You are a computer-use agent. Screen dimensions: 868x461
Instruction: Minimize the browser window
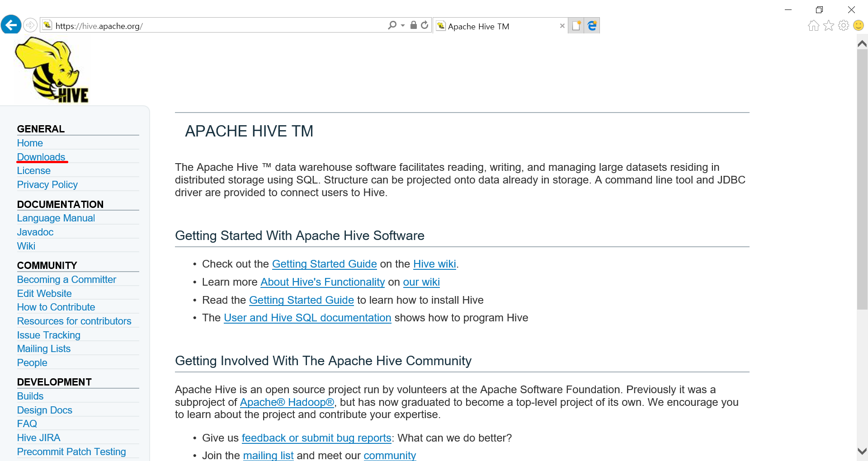tap(788, 9)
